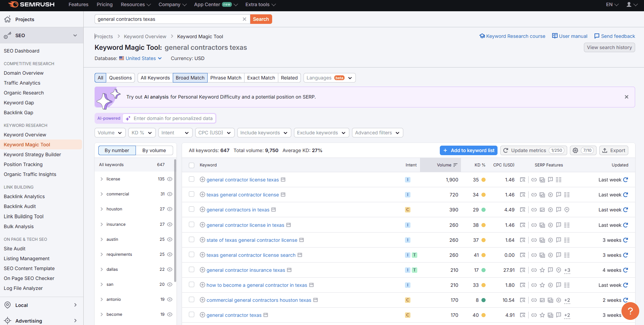Close the AI analysis banner

click(x=627, y=97)
